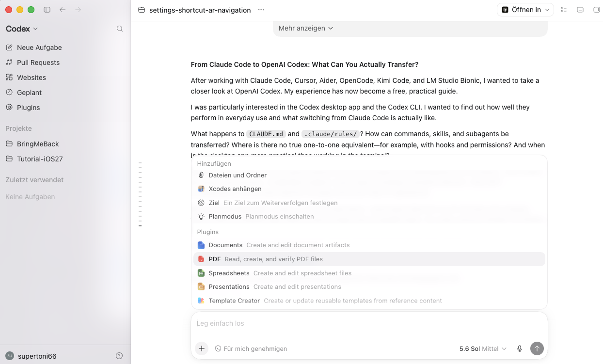Image resolution: width=603 pixels, height=364 pixels.
Task: Choose the Spreadsheets plugin
Action: click(369, 273)
